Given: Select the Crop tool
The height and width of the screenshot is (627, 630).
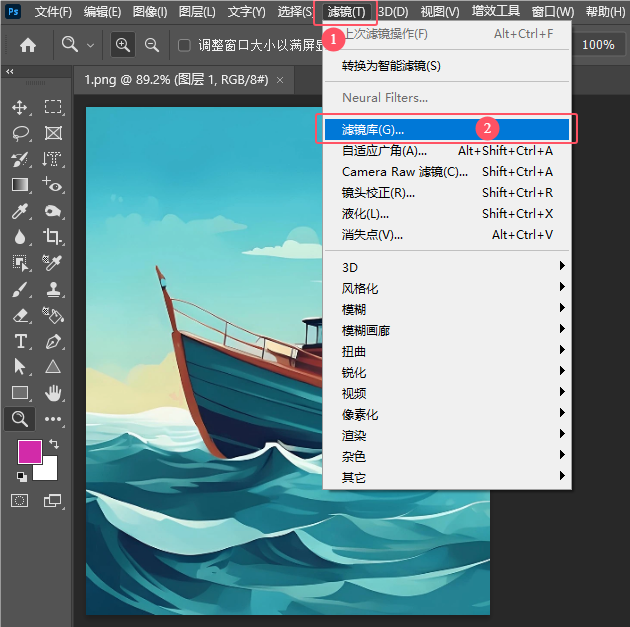Looking at the screenshot, I should [x=52, y=237].
